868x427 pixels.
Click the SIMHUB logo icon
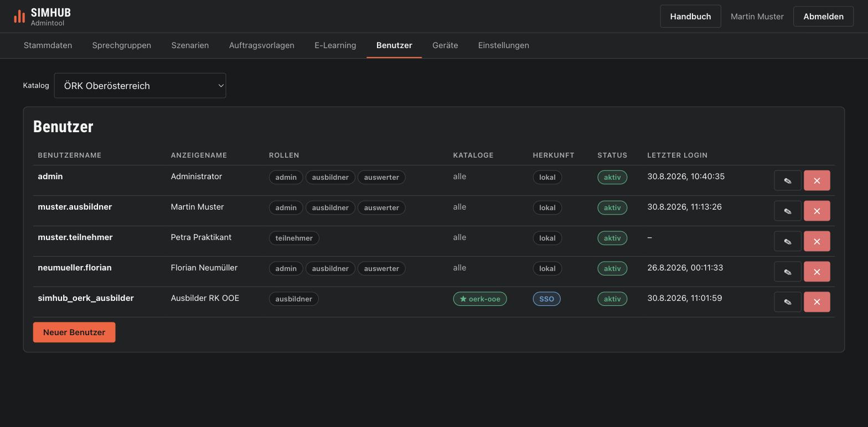pos(19,17)
